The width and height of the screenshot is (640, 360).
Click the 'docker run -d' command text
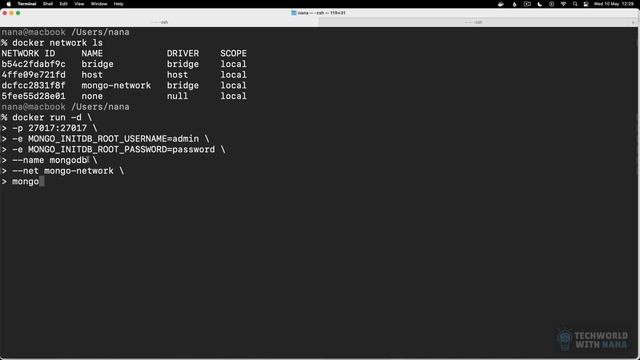[x=47, y=118]
